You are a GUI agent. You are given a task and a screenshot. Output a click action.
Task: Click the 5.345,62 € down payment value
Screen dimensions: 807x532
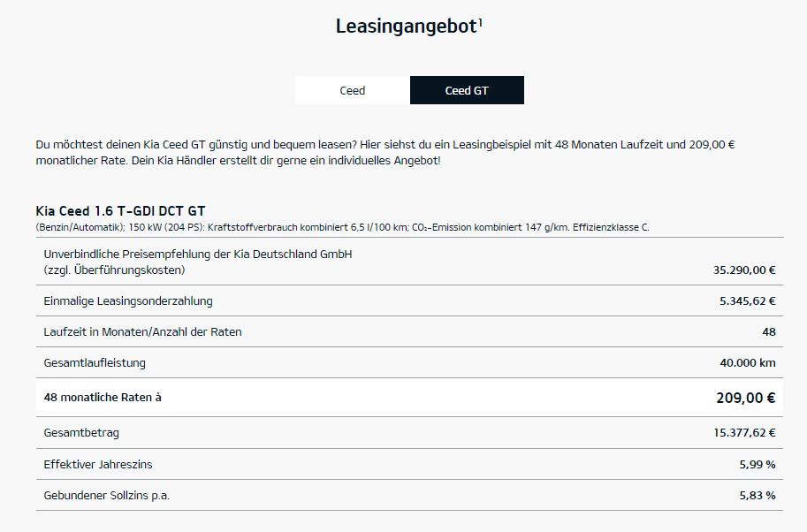coord(747,300)
